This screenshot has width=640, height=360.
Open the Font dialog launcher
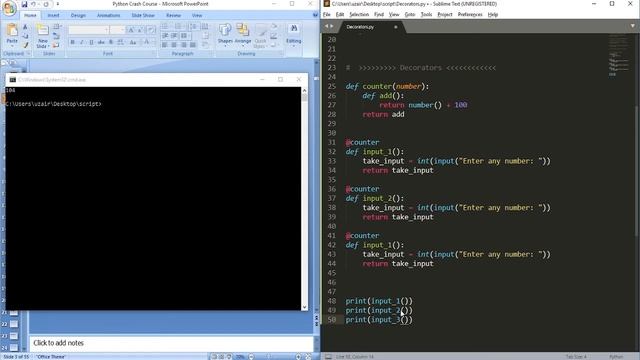tap(154, 53)
